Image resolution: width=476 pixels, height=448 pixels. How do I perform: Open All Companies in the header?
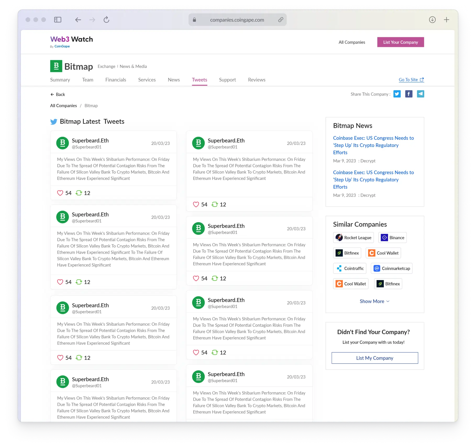352,42
